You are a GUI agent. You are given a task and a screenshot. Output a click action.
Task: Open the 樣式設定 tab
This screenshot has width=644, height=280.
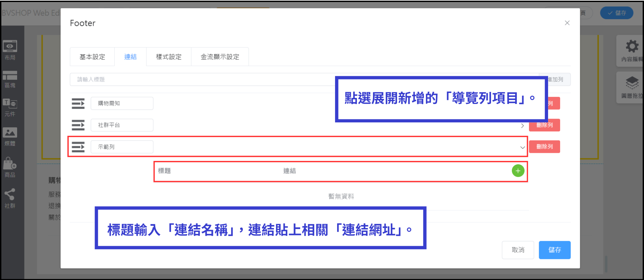(169, 57)
